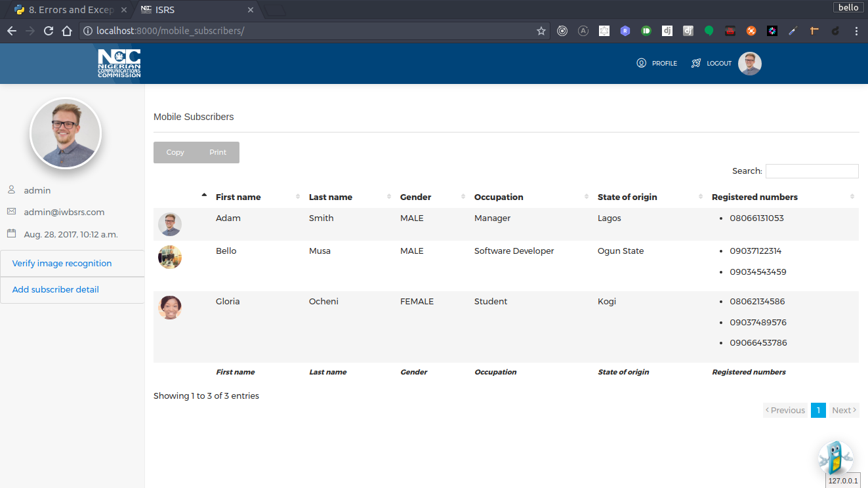Viewport: 868px width, 488px height.
Task: Click the red YouTube extension icon
Action: (730, 31)
